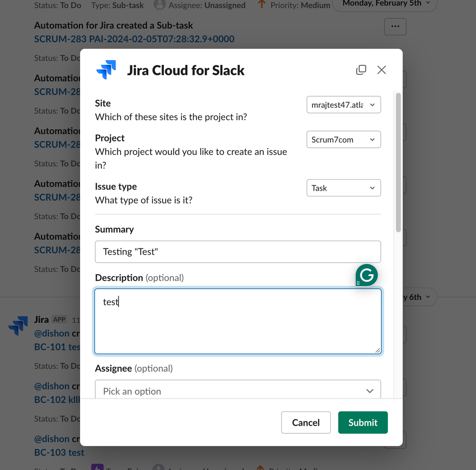Image resolution: width=476 pixels, height=470 pixels.
Task: Open SCRUM-283 issue link in Slack
Action: [x=134, y=39]
